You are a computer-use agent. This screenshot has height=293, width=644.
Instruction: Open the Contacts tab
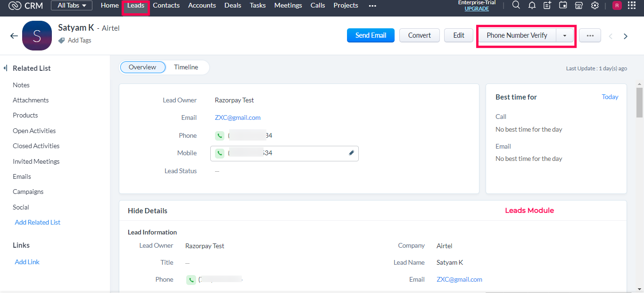pos(166,5)
